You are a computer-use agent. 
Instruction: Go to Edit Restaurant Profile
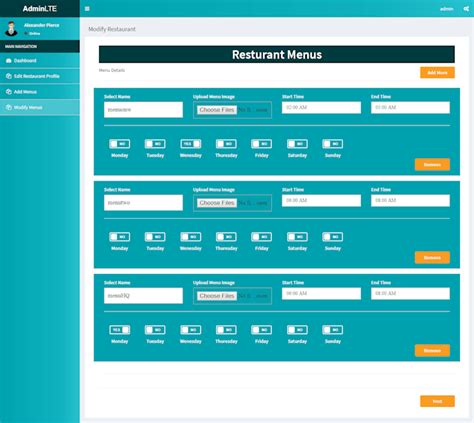coord(40,76)
